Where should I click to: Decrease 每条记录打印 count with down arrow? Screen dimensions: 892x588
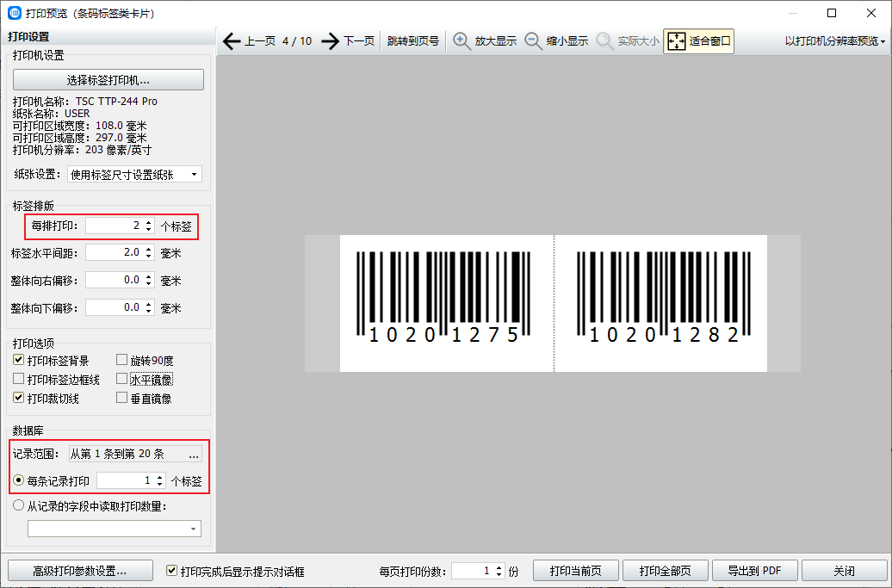[x=160, y=485]
